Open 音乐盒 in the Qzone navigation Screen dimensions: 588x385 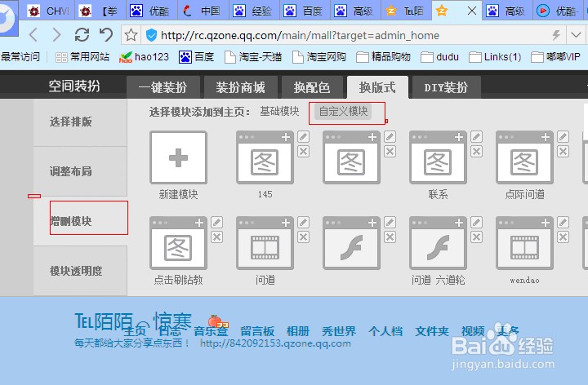pos(211,331)
